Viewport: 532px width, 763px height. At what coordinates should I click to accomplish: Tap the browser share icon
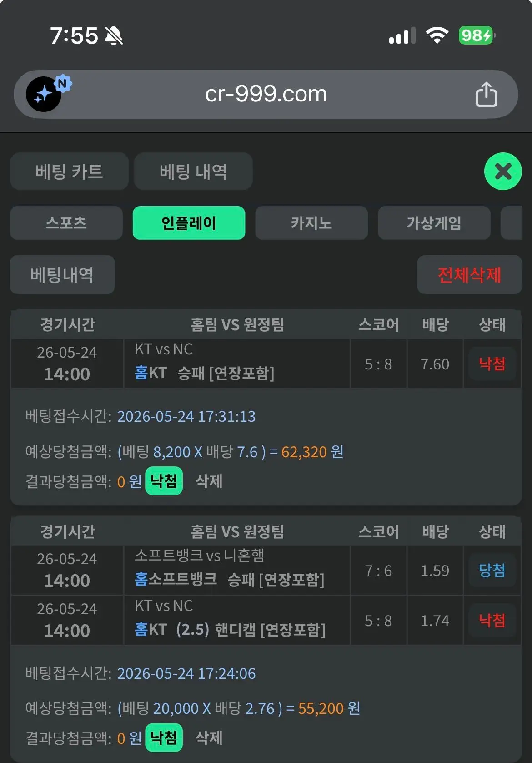(x=486, y=95)
